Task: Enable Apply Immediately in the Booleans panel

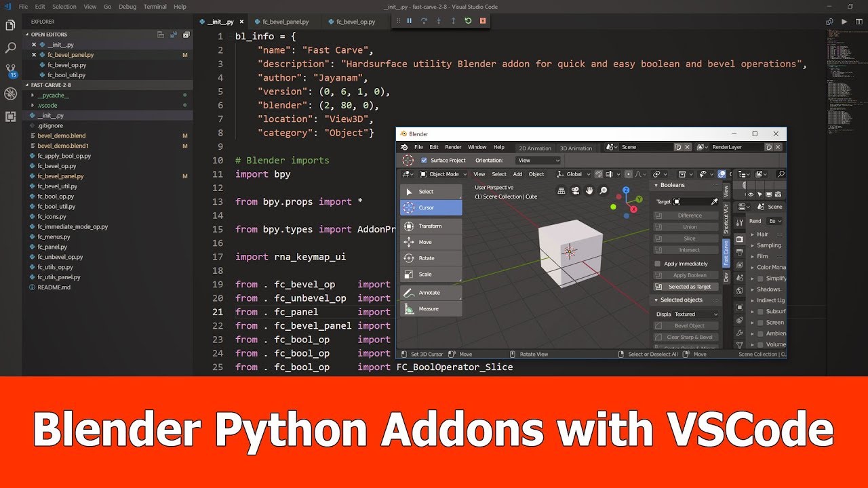Action: (657, 263)
